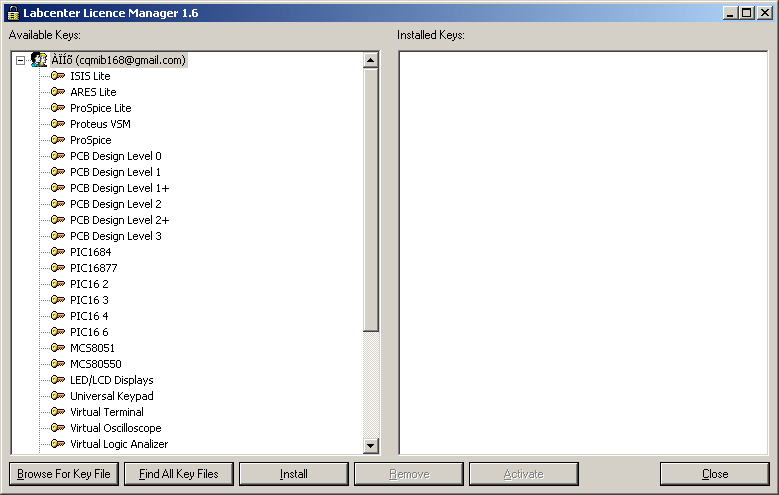Select the ISIS Lite key text
The height and width of the screenshot is (495, 779).
tap(90, 76)
